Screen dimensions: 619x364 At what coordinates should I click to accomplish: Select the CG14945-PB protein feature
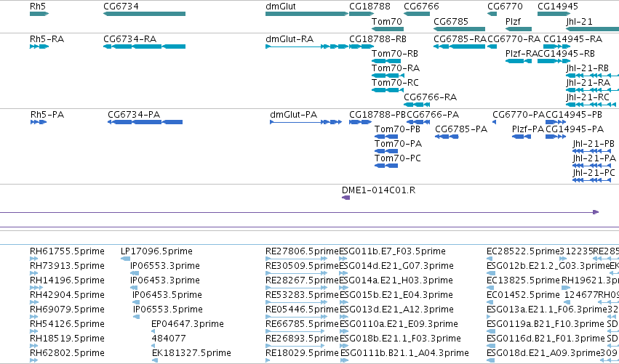[x=556, y=122]
